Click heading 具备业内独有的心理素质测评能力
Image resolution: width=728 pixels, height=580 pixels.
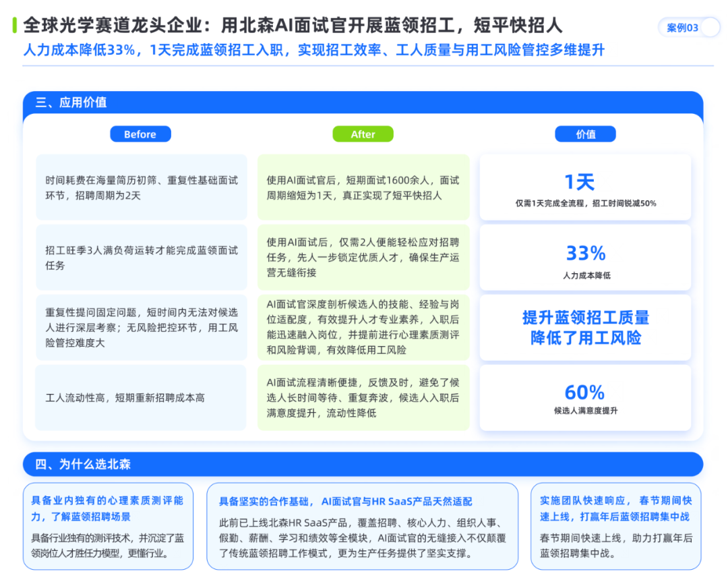pyautogui.click(x=107, y=509)
